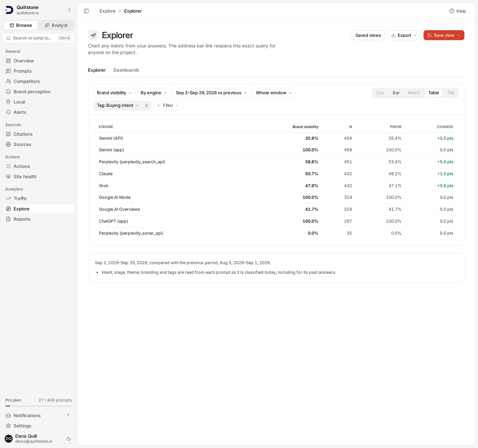
Task: Expand the Tag: Buying intent dropdown
Action: click(118, 106)
